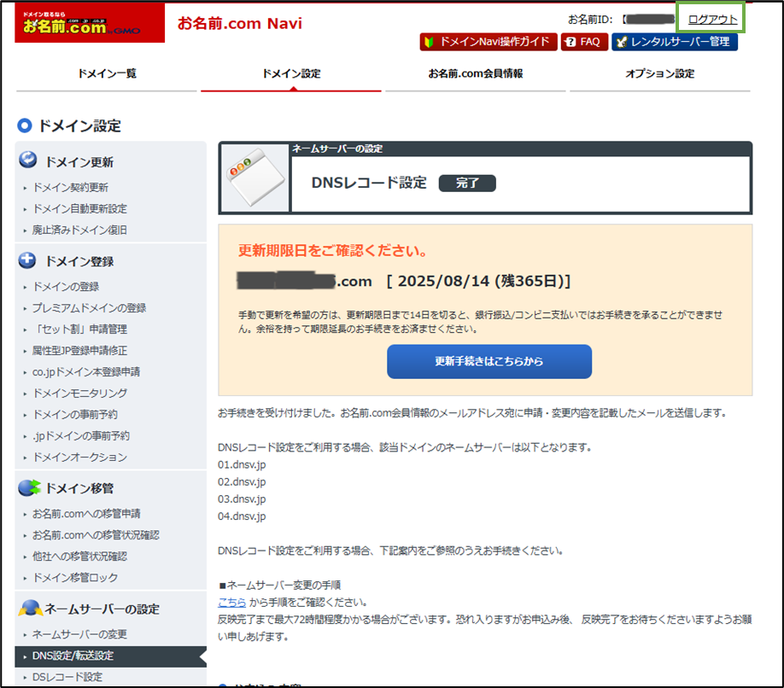Click the 2025/08/14 expiry date text
This screenshot has height=688, width=784.
(443, 281)
